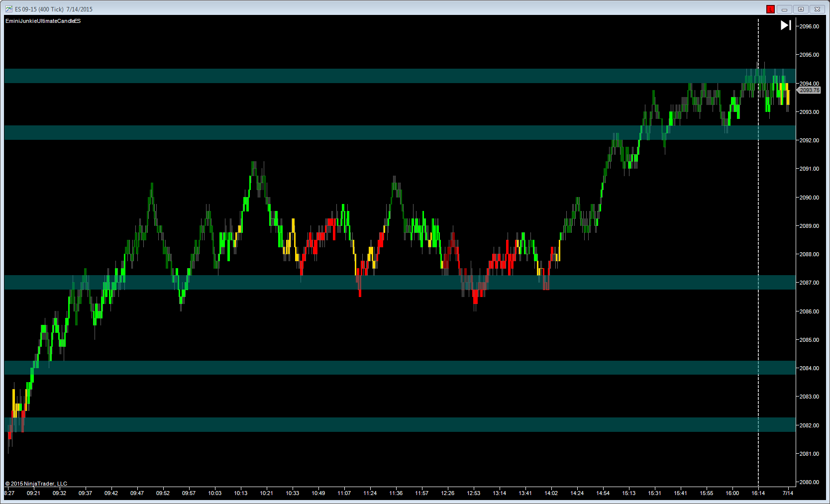
Task: Click the scroll-to-latest-bar arrow icon
Action: click(x=786, y=25)
